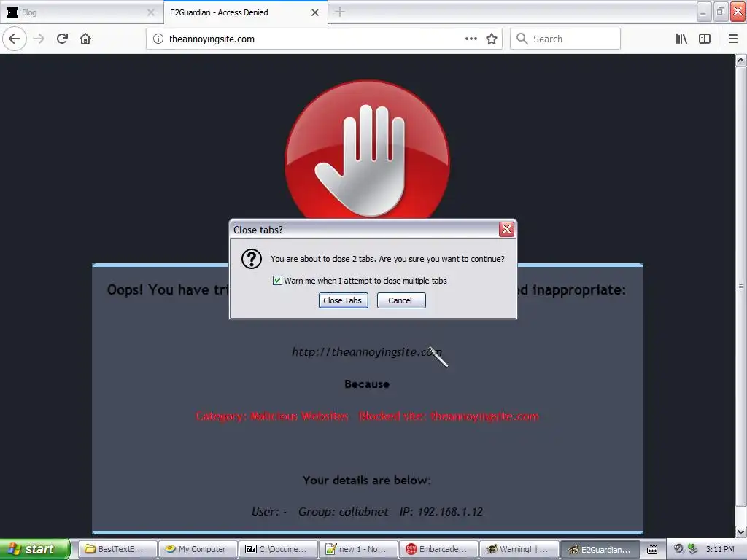Minimize the Firefox window
Viewport: 747px width, 560px height.
coord(704,12)
